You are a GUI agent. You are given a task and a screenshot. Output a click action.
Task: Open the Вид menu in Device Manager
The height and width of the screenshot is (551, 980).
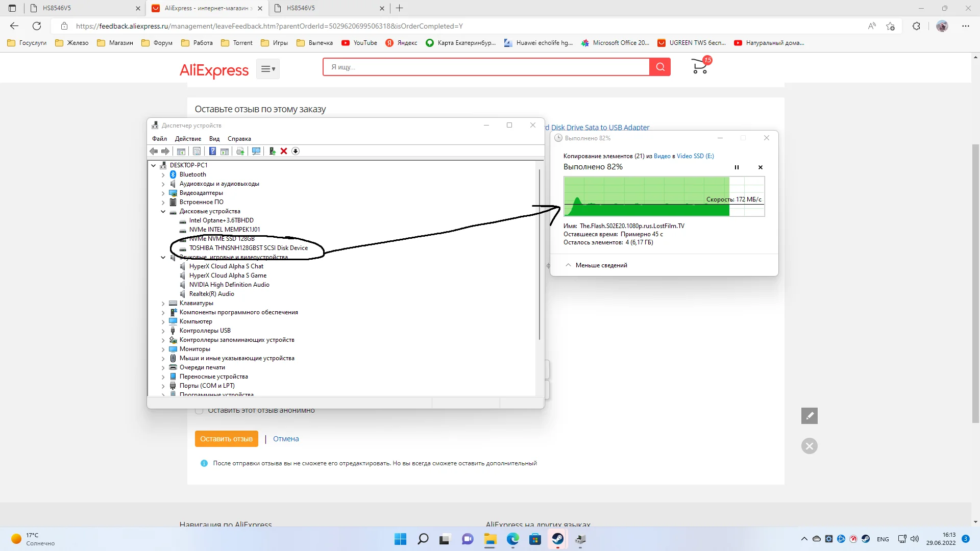[214, 139]
